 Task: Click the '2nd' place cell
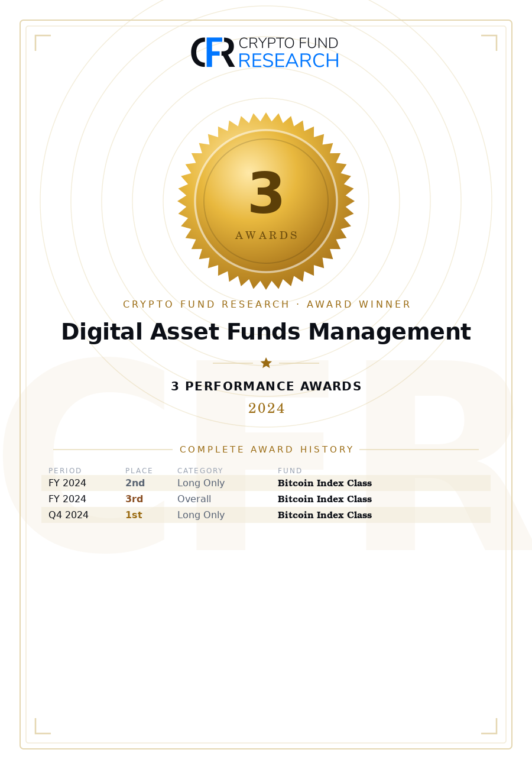click(x=135, y=483)
